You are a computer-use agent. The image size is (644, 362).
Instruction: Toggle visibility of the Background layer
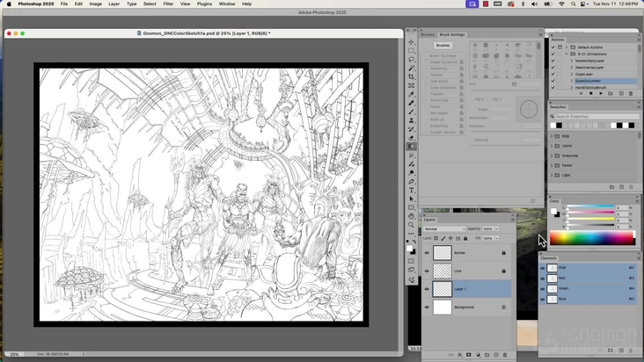428,307
